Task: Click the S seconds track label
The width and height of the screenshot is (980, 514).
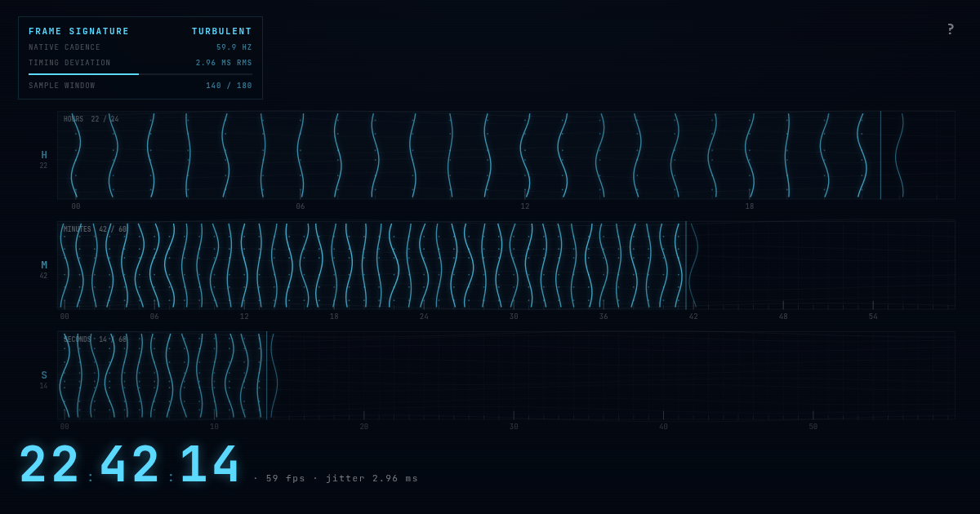Action: (x=44, y=375)
